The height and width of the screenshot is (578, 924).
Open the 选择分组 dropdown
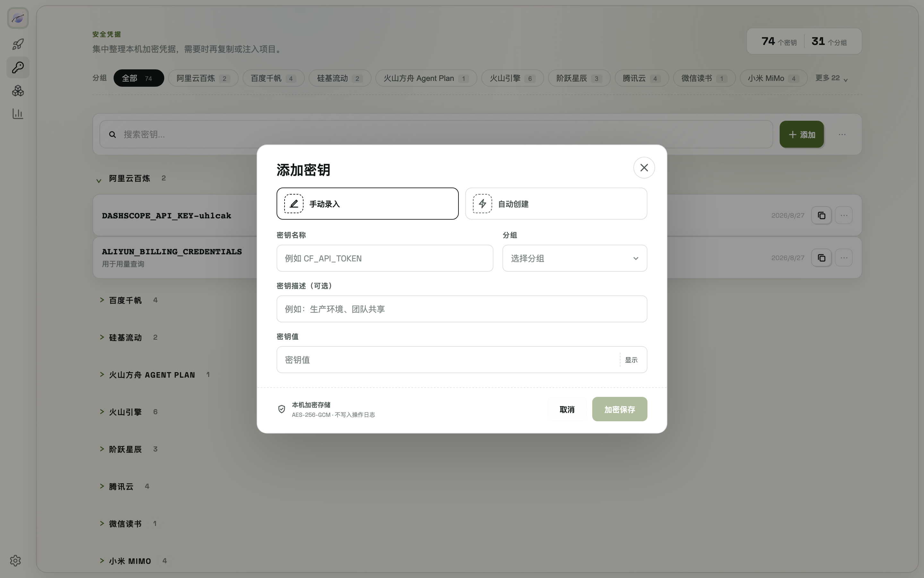pos(575,258)
